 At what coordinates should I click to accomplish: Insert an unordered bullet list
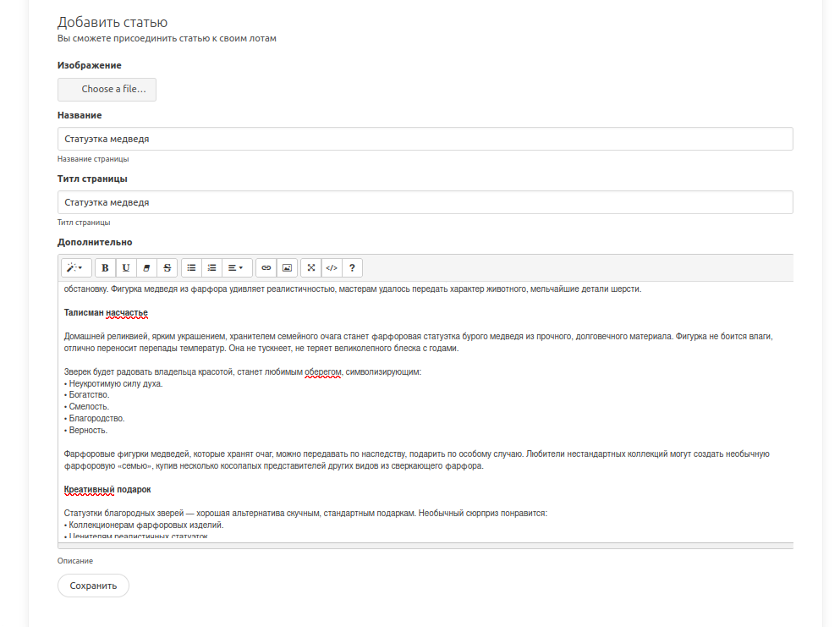point(192,267)
